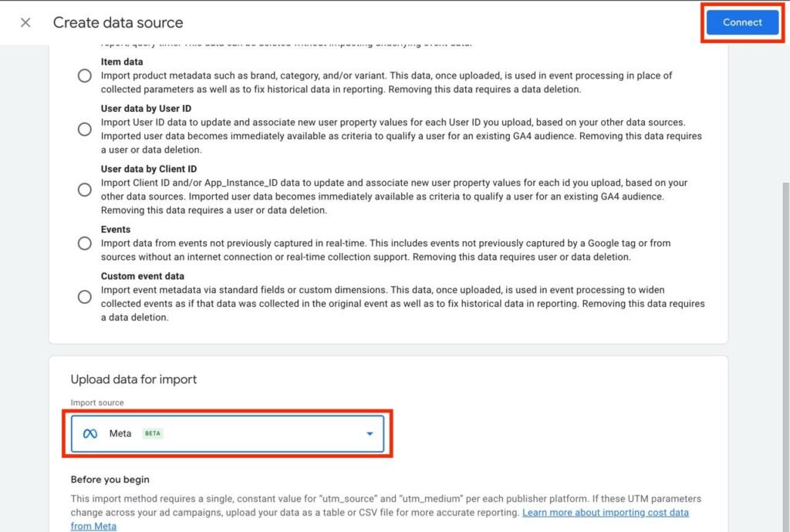Click the User data by Client ID heading
The width and height of the screenshot is (790, 532).
(149, 169)
